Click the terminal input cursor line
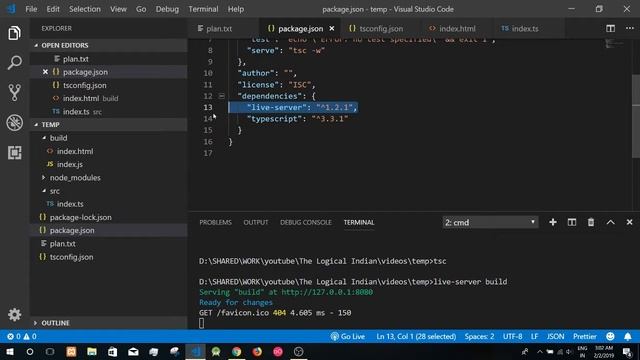Viewport: 640px width, 360px height. 202,323
